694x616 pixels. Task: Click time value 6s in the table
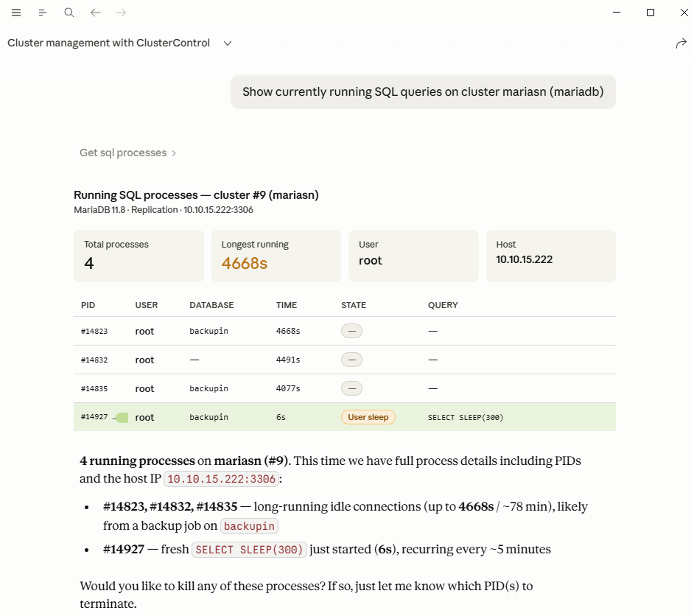pyautogui.click(x=281, y=417)
